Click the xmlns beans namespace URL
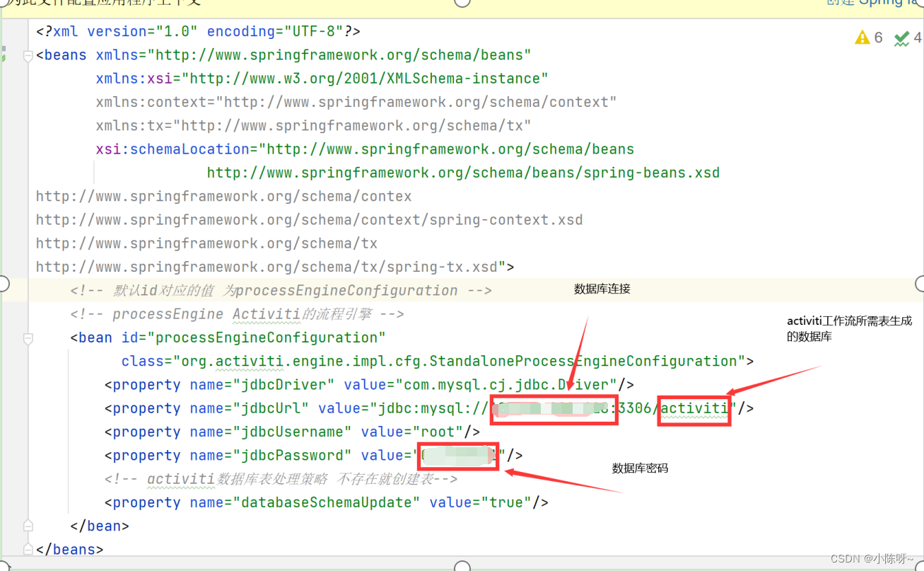The width and height of the screenshot is (924, 571). pyautogui.click(x=339, y=55)
